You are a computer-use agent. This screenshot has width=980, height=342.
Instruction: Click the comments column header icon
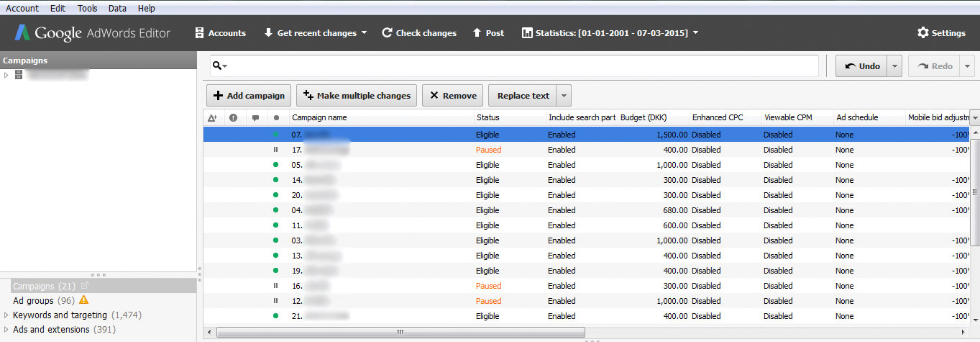(255, 117)
